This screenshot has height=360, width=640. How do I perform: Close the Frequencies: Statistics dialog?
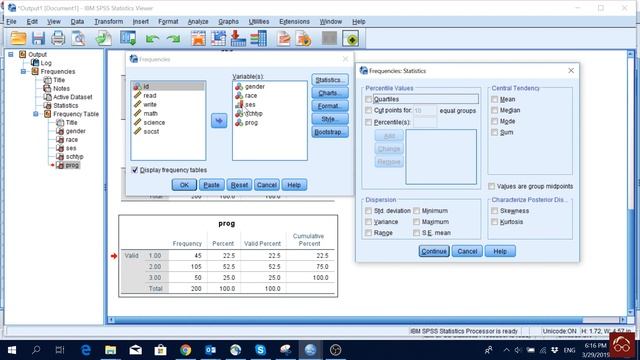(571, 71)
